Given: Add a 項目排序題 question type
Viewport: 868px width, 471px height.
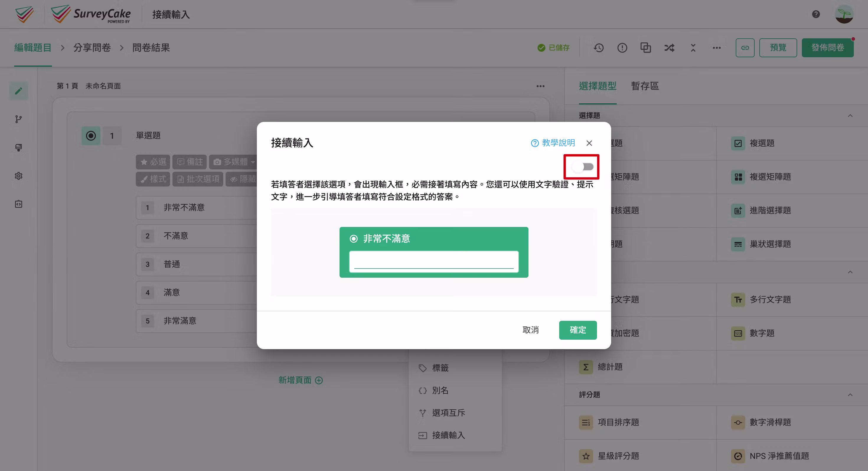Looking at the screenshot, I should (640, 422).
